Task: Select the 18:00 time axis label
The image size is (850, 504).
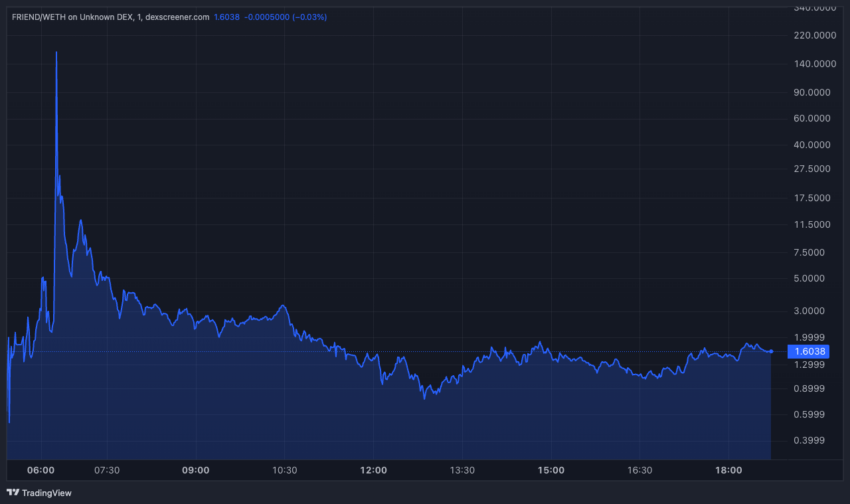Action: (729, 470)
